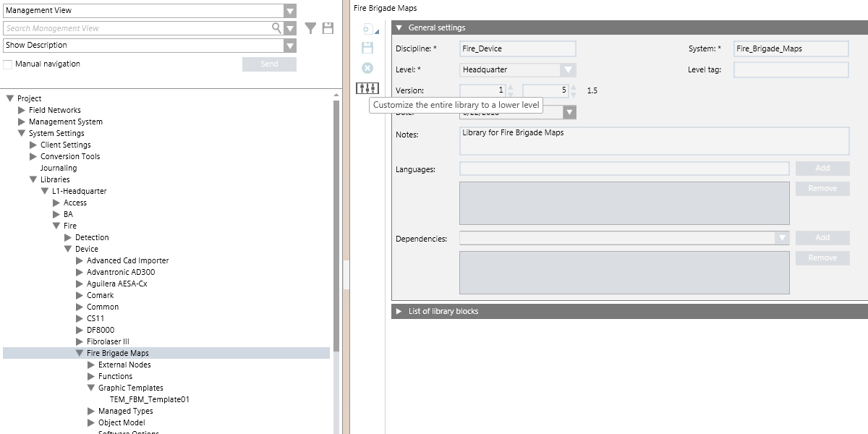Open the Level dropdown showing Headquarter

(569, 69)
